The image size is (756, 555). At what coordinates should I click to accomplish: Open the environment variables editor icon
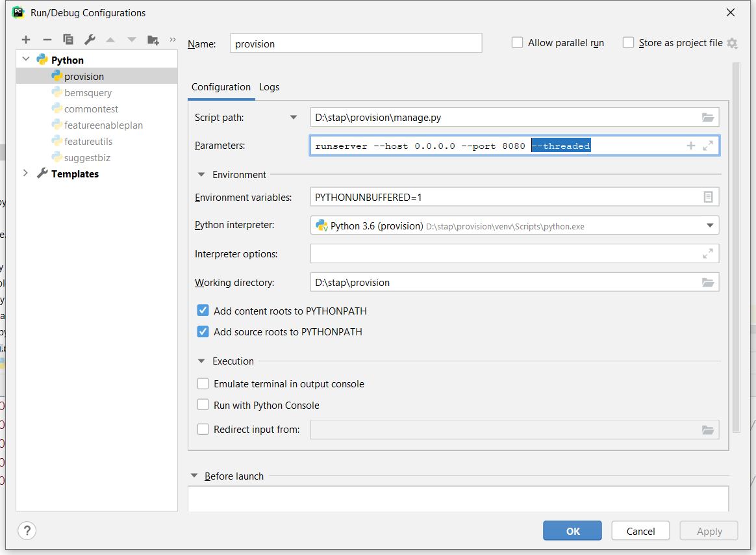pos(708,197)
